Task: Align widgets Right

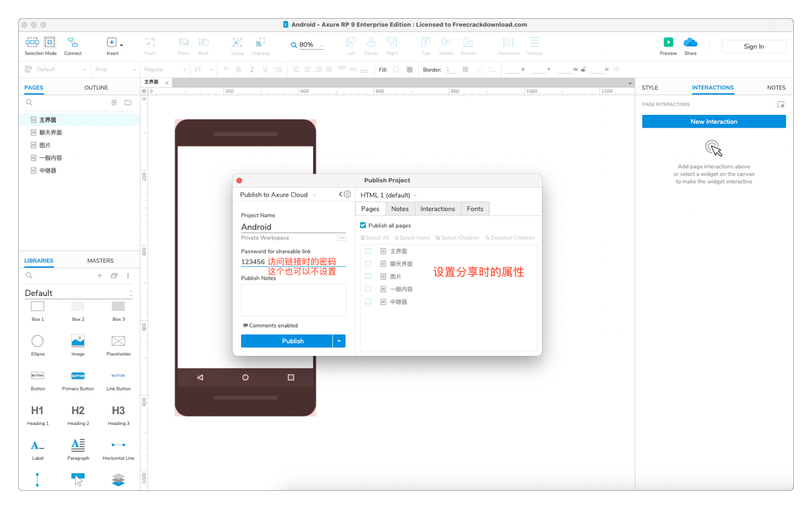Action: 392,42
